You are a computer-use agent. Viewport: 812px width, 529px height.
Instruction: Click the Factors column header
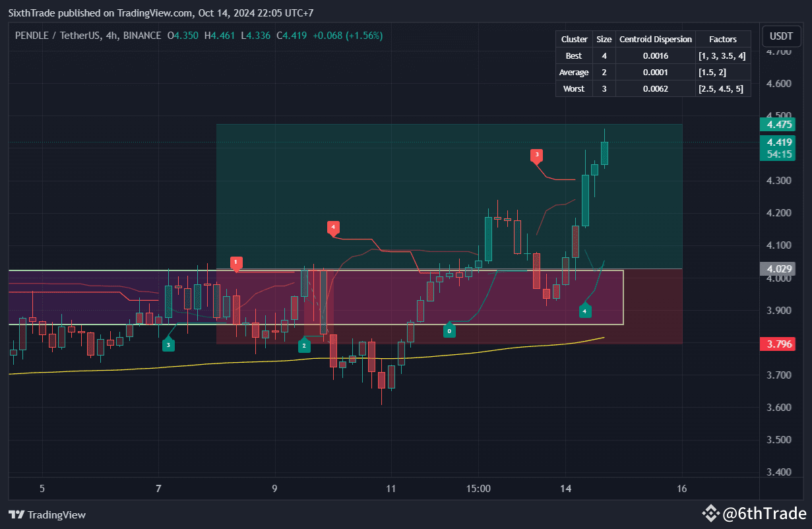(x=723, y=39)
